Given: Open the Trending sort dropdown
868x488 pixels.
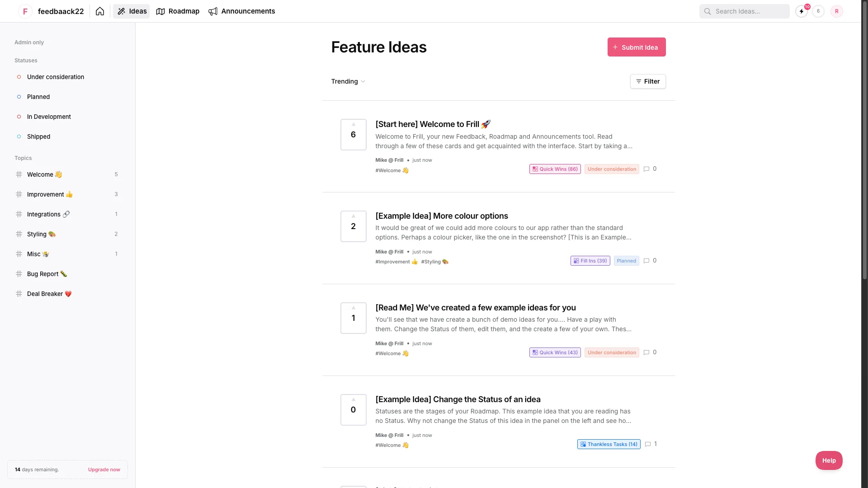Looking at the screenshot, I should tap(348, 81).
